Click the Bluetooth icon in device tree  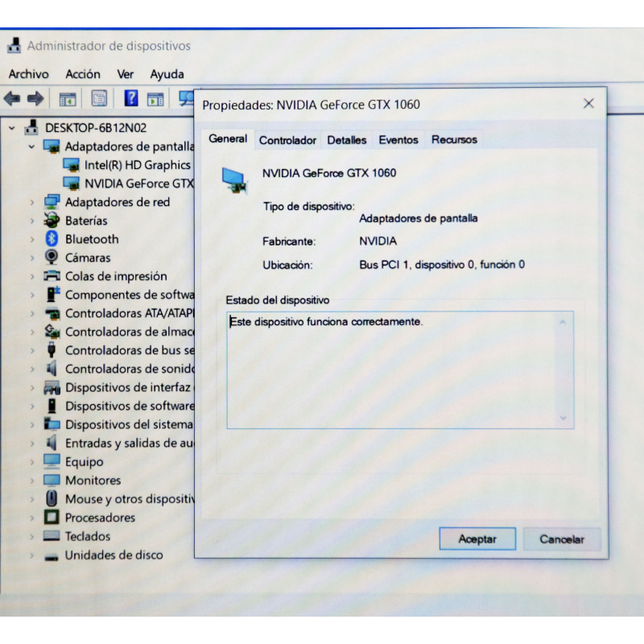click(x=52, y=239)
